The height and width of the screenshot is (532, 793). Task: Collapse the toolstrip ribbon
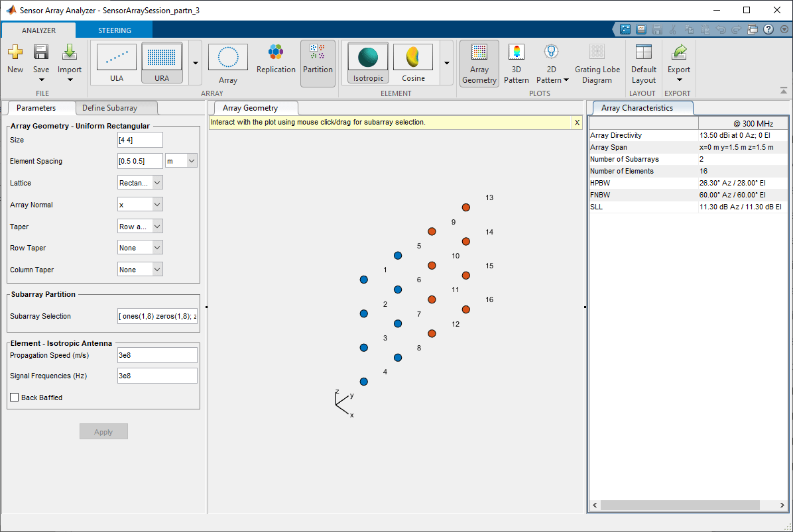coord(784,91)
